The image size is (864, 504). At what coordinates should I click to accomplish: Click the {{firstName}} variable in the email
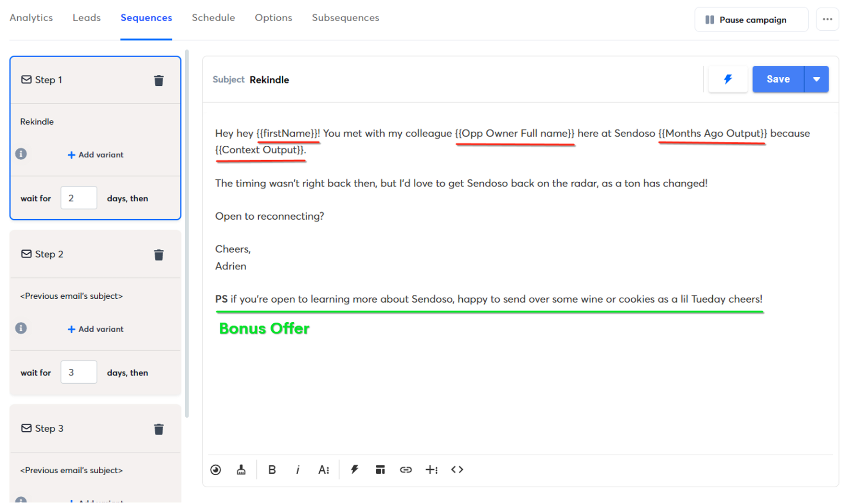pos(288,133)
